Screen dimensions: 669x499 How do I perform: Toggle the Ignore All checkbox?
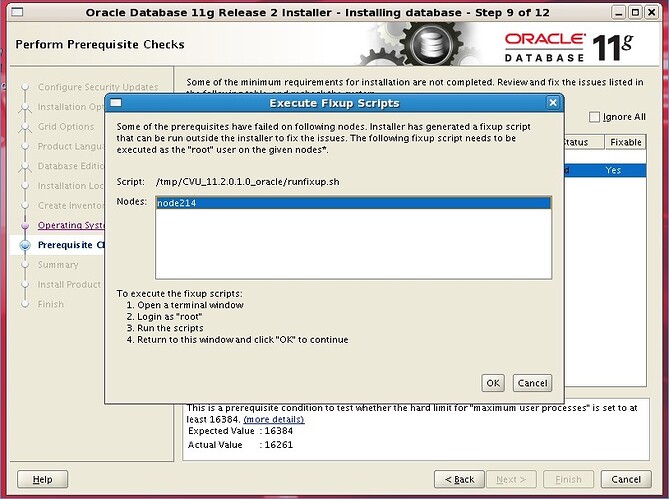point(596,117)
